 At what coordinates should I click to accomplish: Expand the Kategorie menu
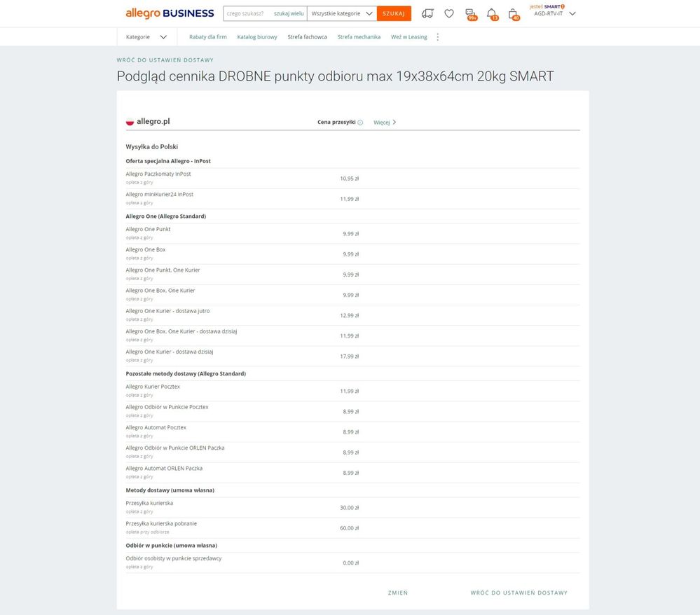146,37
